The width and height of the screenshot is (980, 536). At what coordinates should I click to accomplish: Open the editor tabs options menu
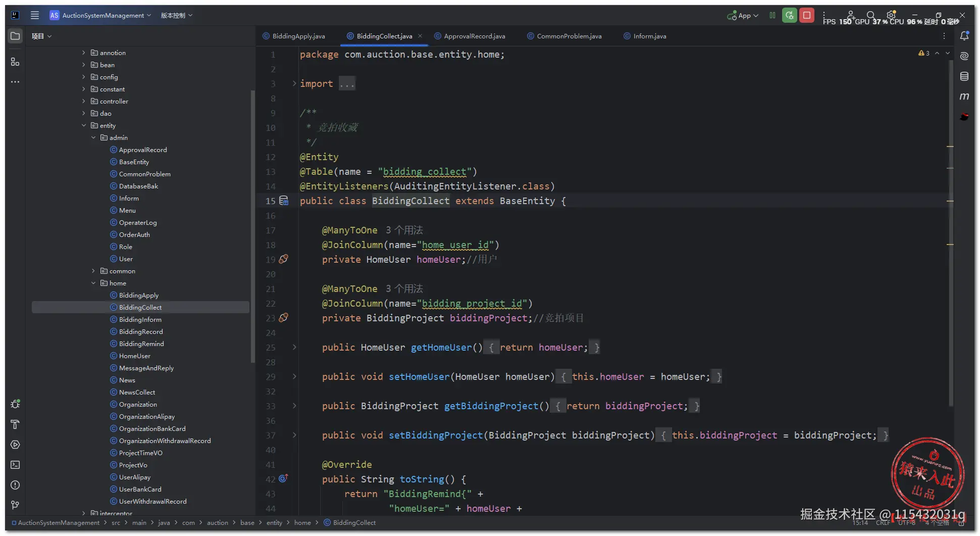(x=944, y=36)
